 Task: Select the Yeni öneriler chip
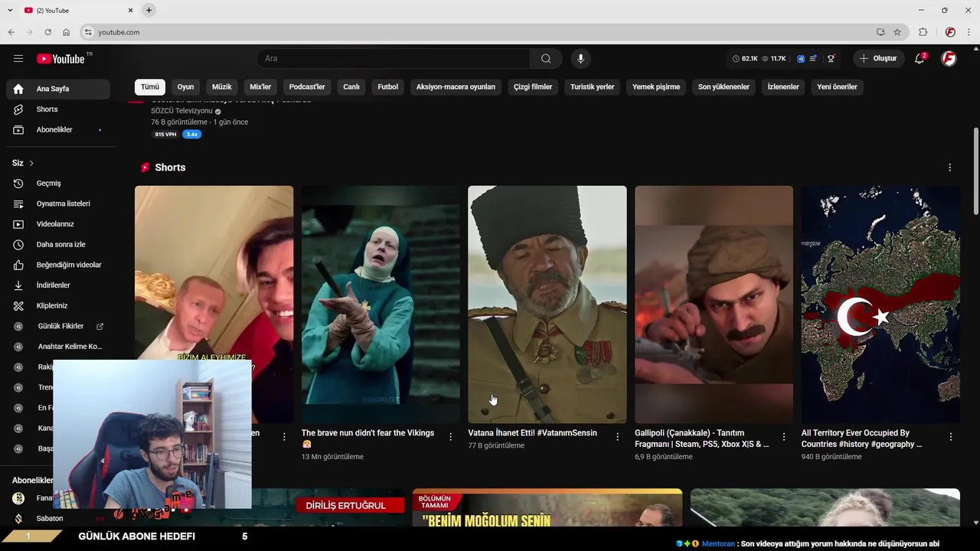[x=837, y=87]
